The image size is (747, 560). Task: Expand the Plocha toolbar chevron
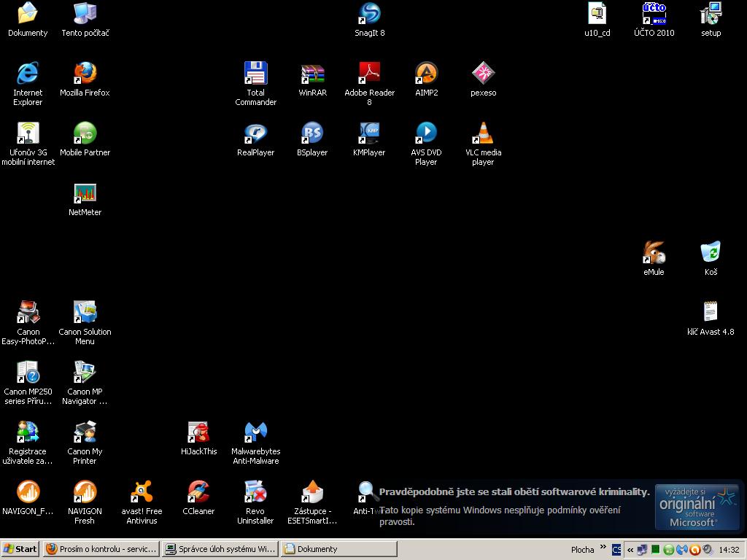point(603,547)
